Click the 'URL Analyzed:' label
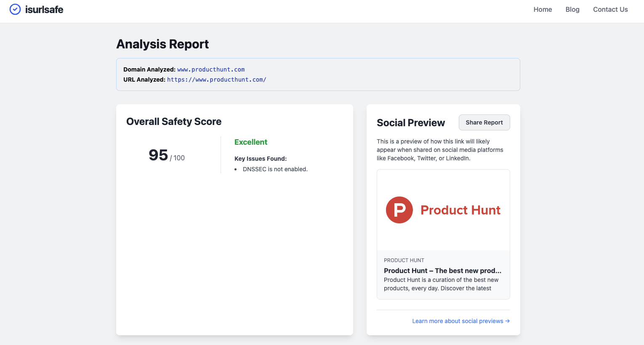644x345 pixels. (x=144, y=80)
